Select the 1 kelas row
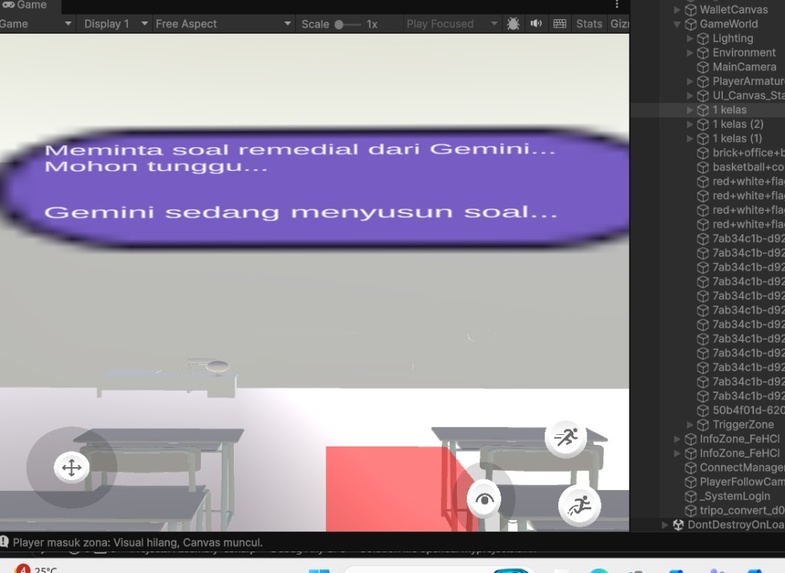The image size is (785, 573). coord(707,110)
